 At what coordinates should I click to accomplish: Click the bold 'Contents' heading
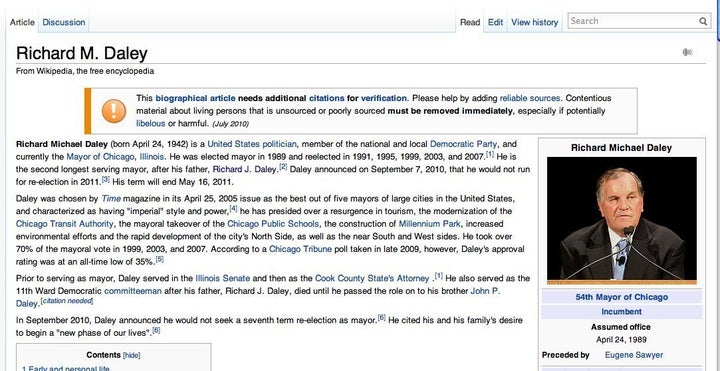103,355
